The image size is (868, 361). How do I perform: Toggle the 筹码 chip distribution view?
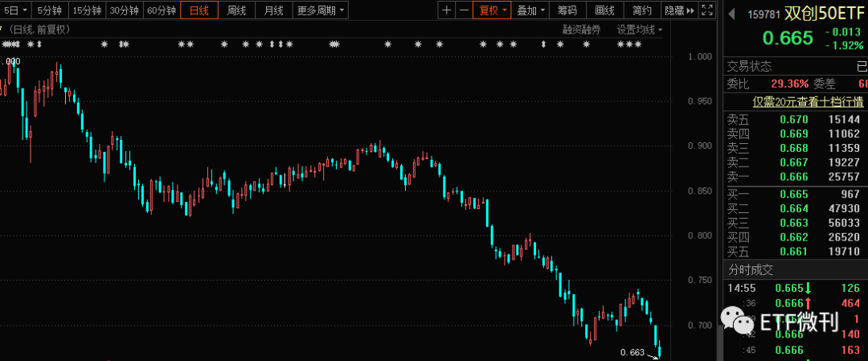point(567,10)
